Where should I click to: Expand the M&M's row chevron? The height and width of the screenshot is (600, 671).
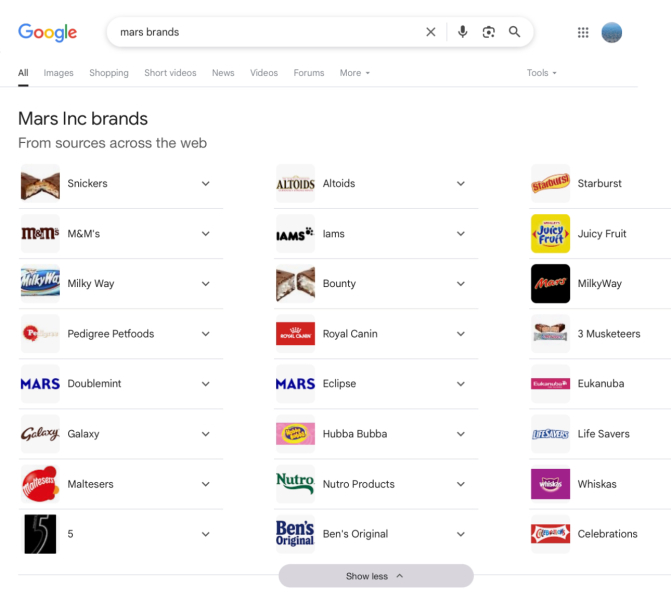coord(205,234)
